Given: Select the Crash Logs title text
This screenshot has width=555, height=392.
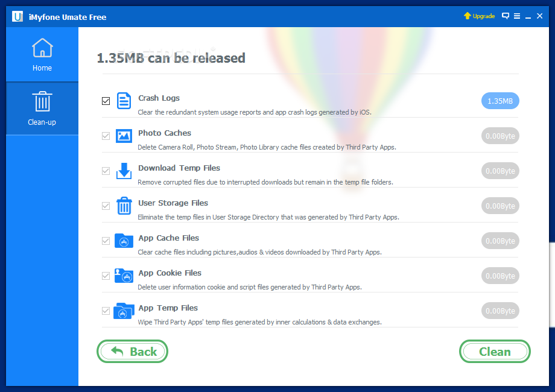Looking at the screenshot, I should pyautogui.click(x=159, y=98).
